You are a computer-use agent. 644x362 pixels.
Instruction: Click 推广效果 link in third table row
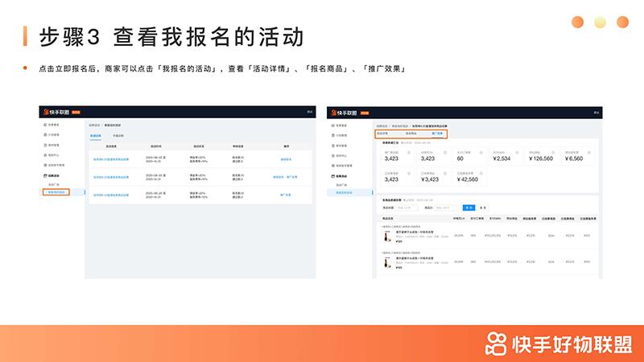tap(286, 195)
